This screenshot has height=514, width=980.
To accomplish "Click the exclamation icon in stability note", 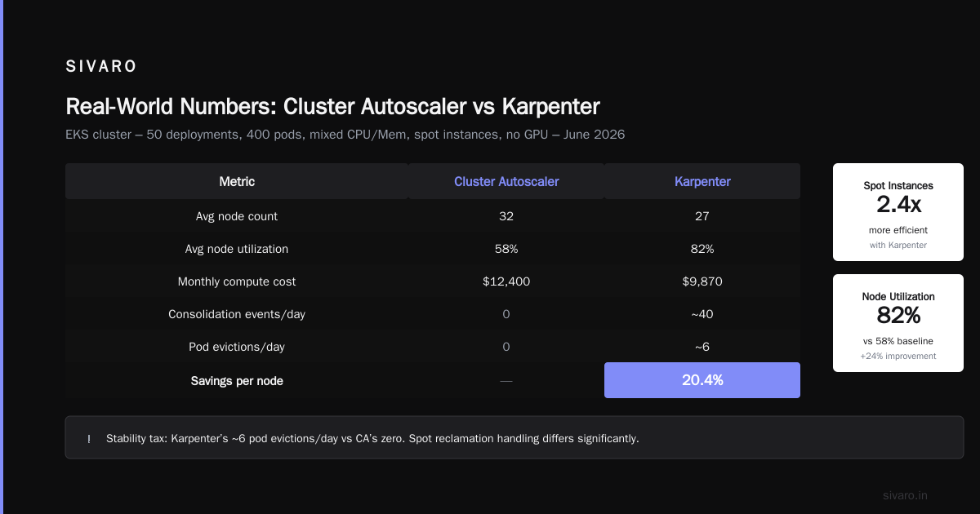I will [88, 439].
